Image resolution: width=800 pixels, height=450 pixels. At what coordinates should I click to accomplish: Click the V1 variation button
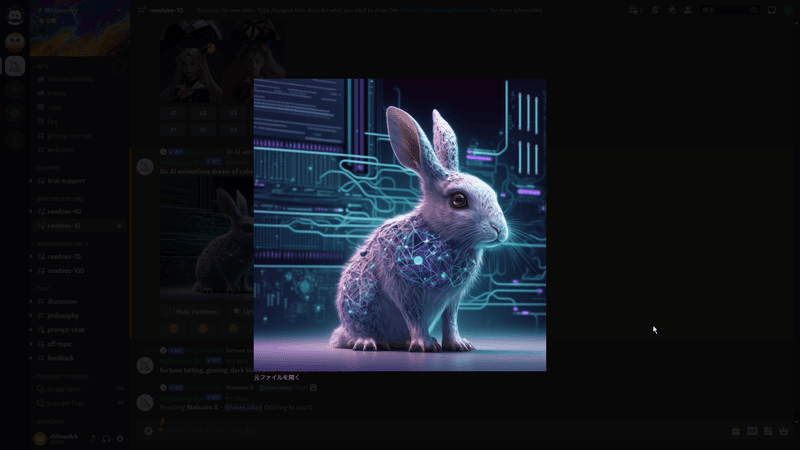coord(173,130)
